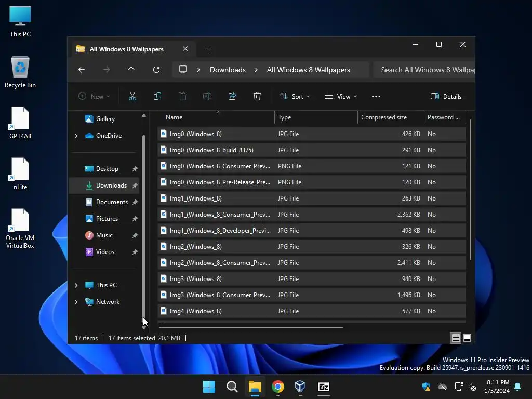Select file Img0_(Windows_8_build_8375)
This screenshot has height=399, width=532.
(312, 150)
